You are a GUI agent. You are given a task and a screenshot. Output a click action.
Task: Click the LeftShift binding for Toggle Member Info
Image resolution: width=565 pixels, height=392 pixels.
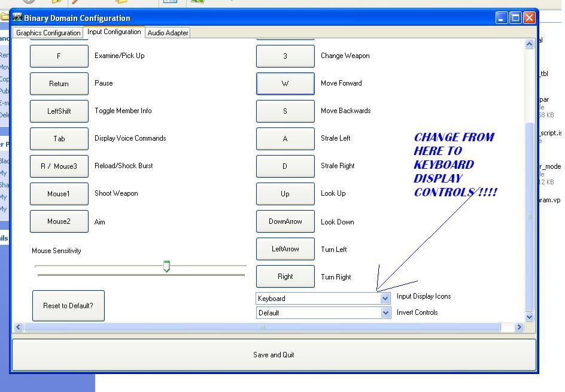pyautogui.click(x=59, y=111)
